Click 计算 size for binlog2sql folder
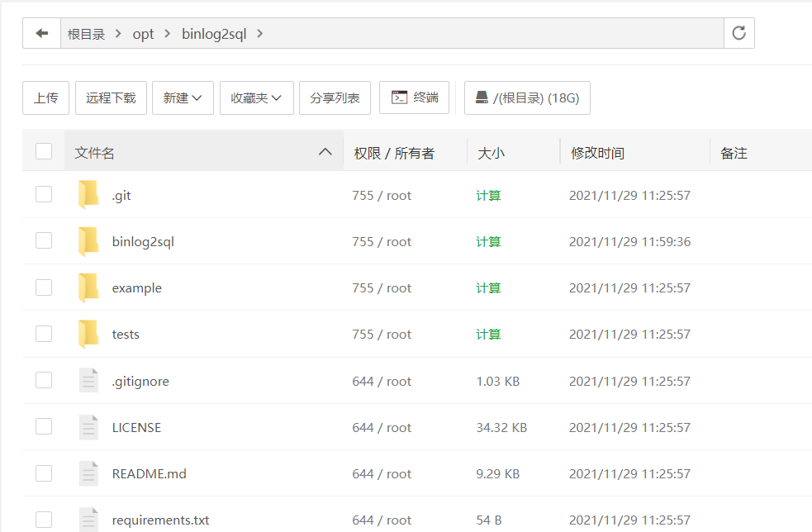812x532 pixels. tap(488, 242)
